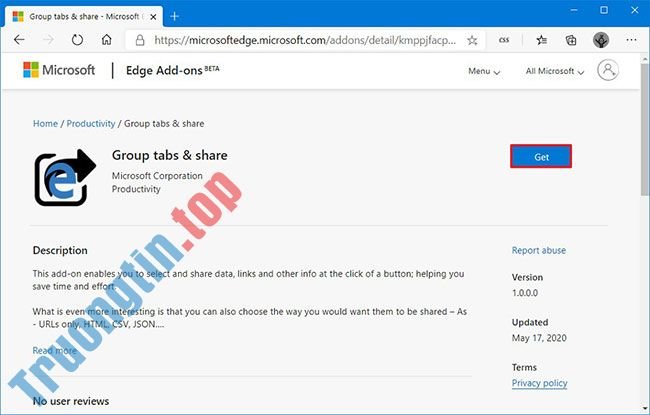This screenshot has height=415, width=650.
Task: Open a new tab with plus icon
Action: pos(175,17)
